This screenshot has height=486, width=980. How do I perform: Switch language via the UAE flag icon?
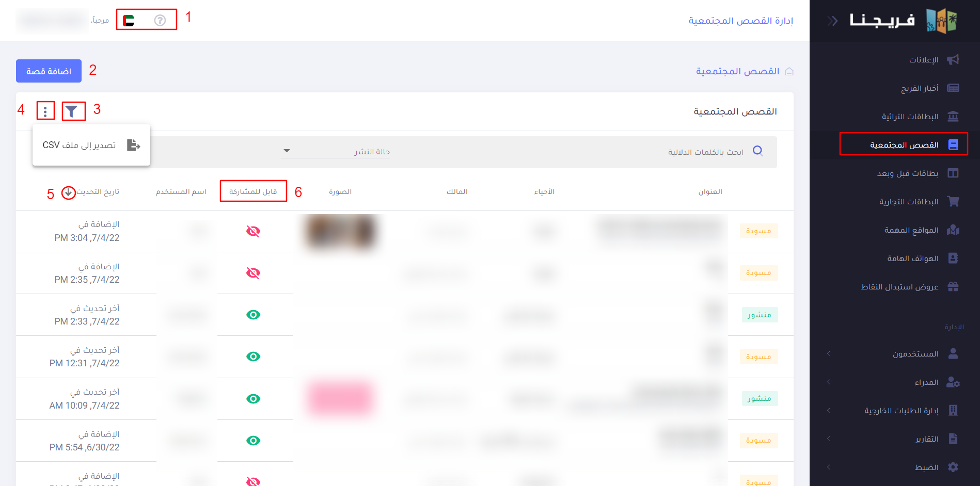point(129,21)
